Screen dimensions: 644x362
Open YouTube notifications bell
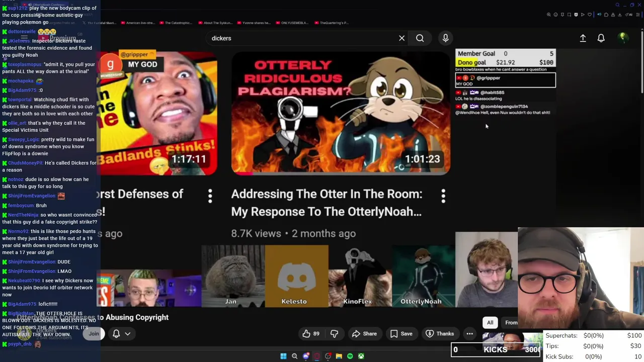click(601, 38)
